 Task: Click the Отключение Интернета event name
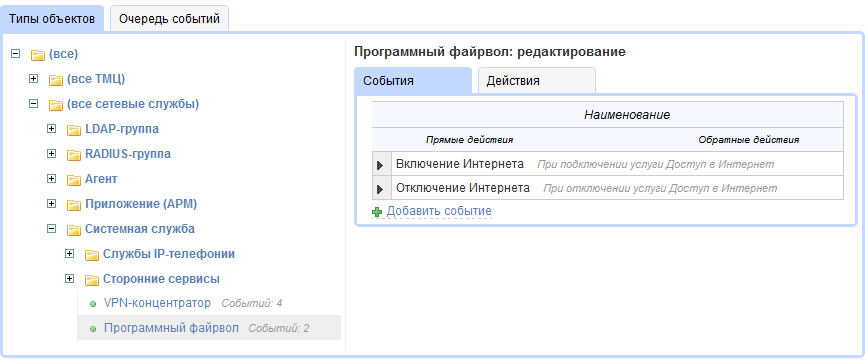coord(463,188)
